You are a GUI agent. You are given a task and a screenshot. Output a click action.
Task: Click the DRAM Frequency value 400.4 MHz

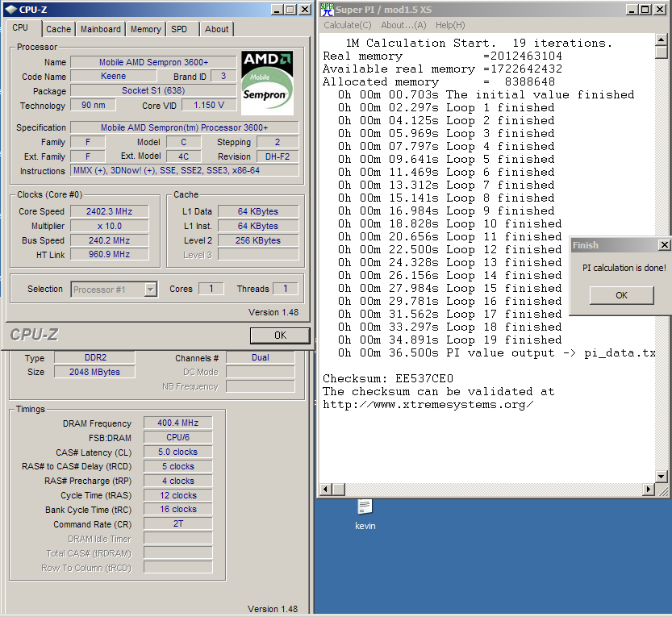point(177,423)
